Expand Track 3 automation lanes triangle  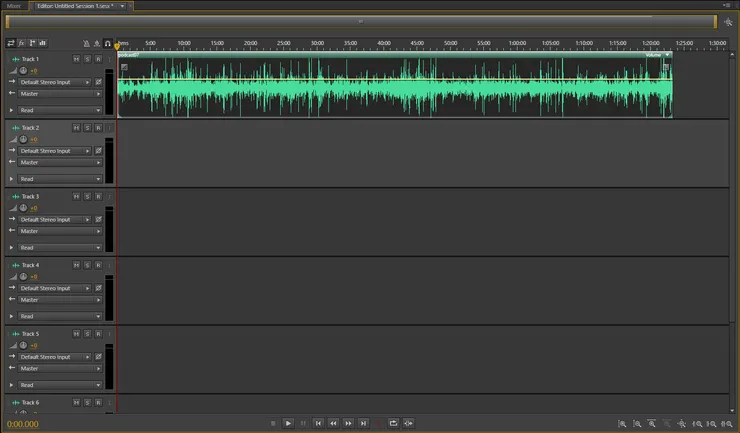coord(11,248)
